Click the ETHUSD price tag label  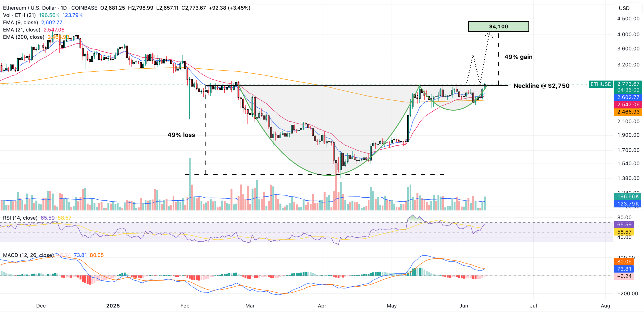[x=601, y=84]
